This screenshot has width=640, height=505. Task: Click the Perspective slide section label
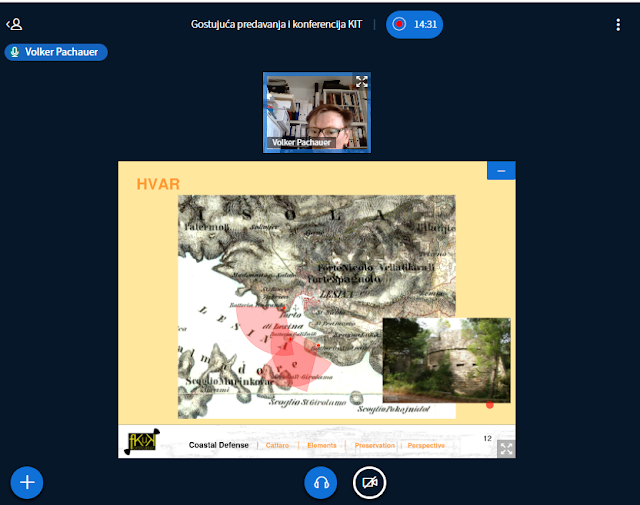[x=426, y=445]
